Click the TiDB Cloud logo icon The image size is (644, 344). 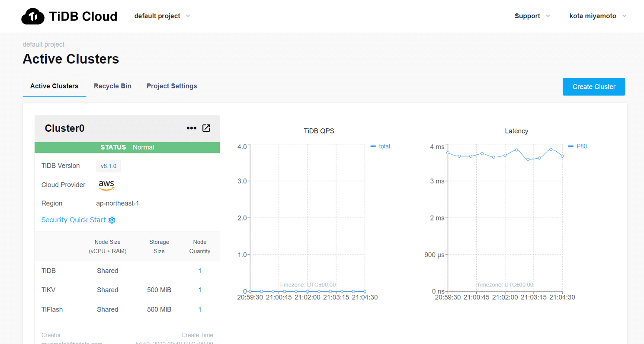pyautogui.click(x=33, y=16)
